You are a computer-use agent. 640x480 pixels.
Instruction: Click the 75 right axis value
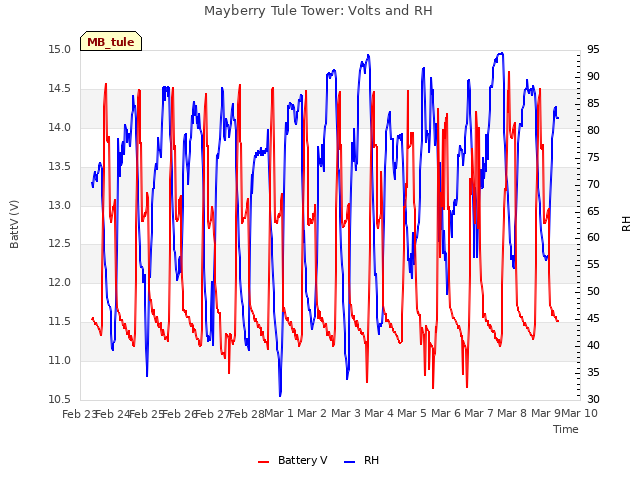coord(593,157)
